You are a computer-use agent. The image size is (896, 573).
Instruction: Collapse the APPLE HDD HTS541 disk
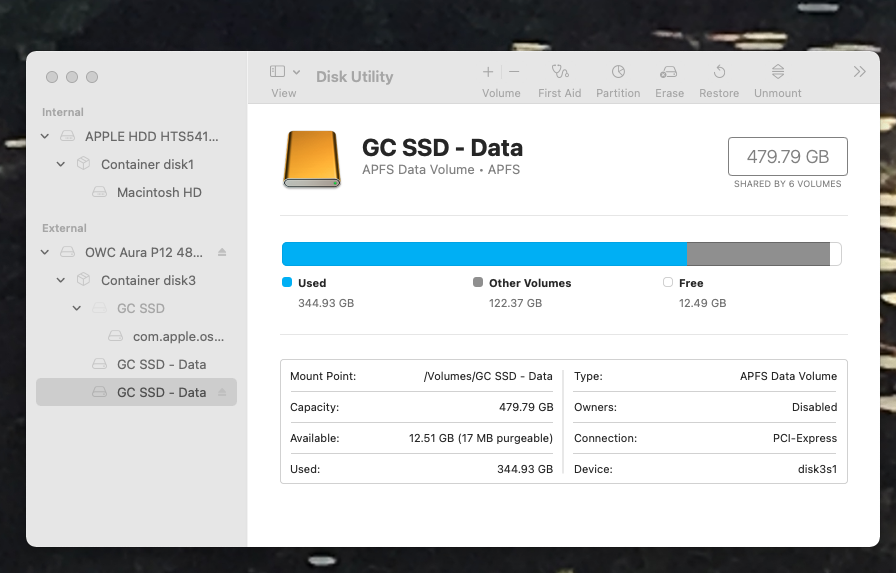(45, 136)
